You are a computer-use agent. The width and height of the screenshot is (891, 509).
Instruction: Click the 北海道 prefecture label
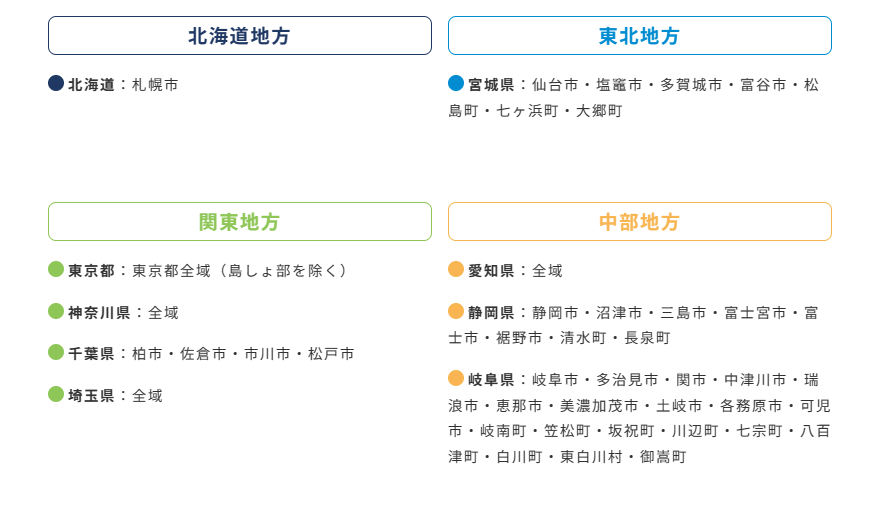pyautogui.click(x=91, y=85)
